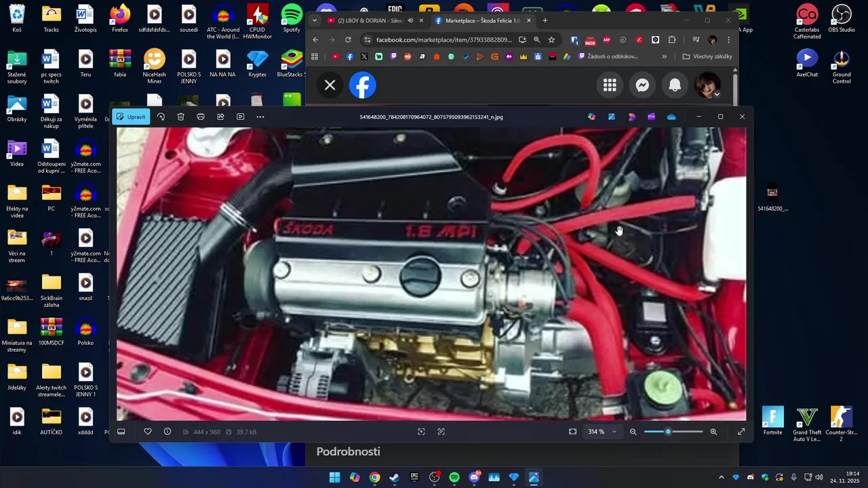
Task: Mark photo as favorite with heart
Action: 148,432
